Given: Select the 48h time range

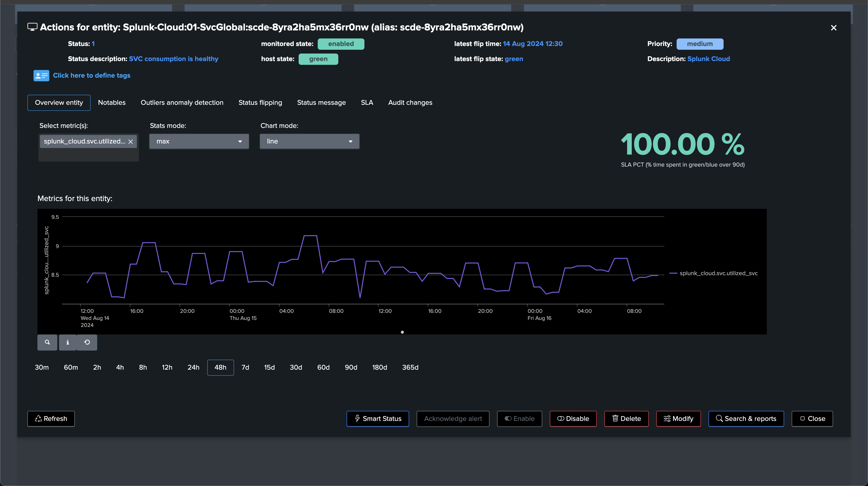Looking at the screenshot, I should click(220, 367).
